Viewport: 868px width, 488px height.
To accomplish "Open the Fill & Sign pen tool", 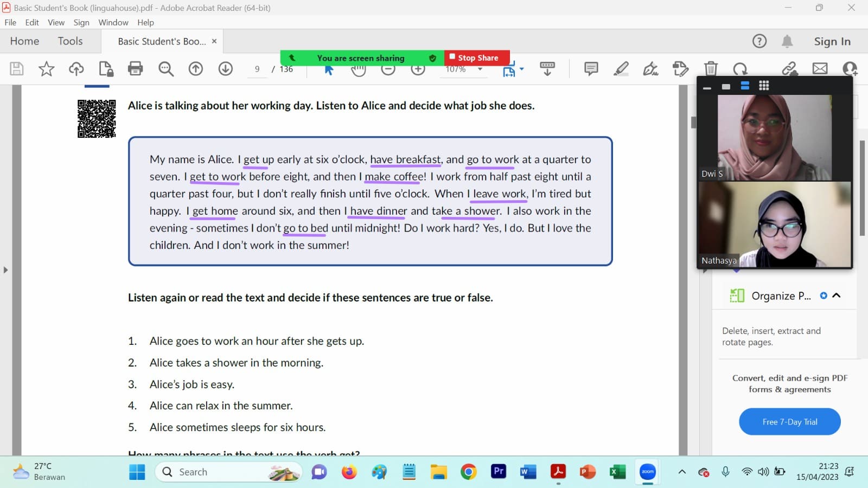I will coord(650,69).
